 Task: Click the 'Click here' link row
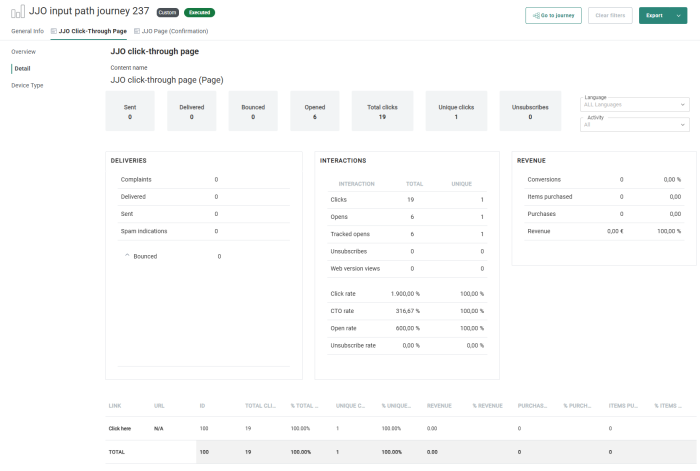tap(120, 428)
